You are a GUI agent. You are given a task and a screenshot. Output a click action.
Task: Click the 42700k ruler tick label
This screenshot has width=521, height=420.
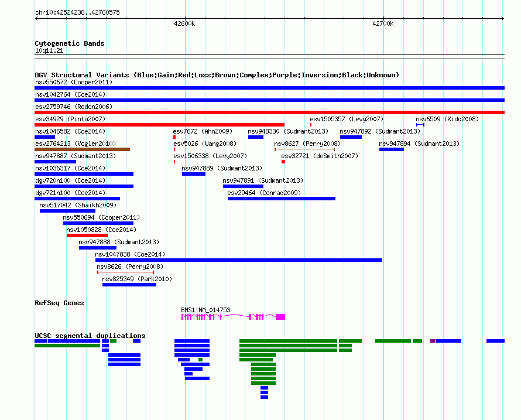383,23
